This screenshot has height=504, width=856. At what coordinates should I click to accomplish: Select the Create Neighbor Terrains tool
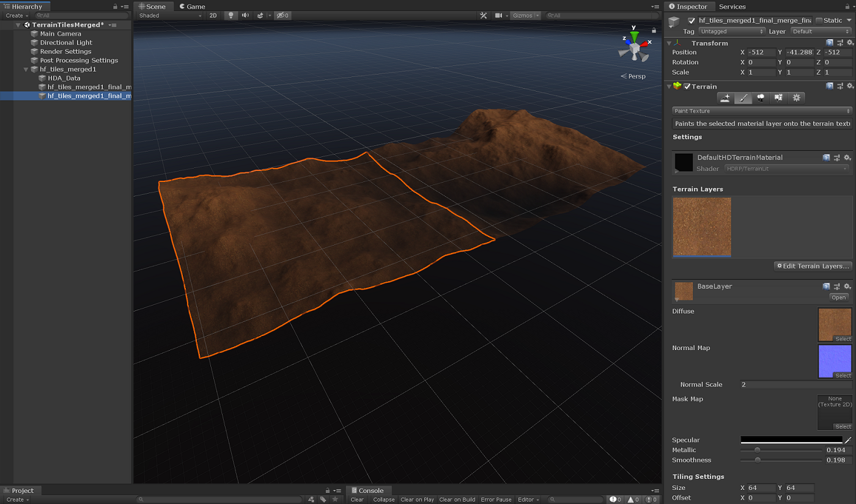(725, 98)
